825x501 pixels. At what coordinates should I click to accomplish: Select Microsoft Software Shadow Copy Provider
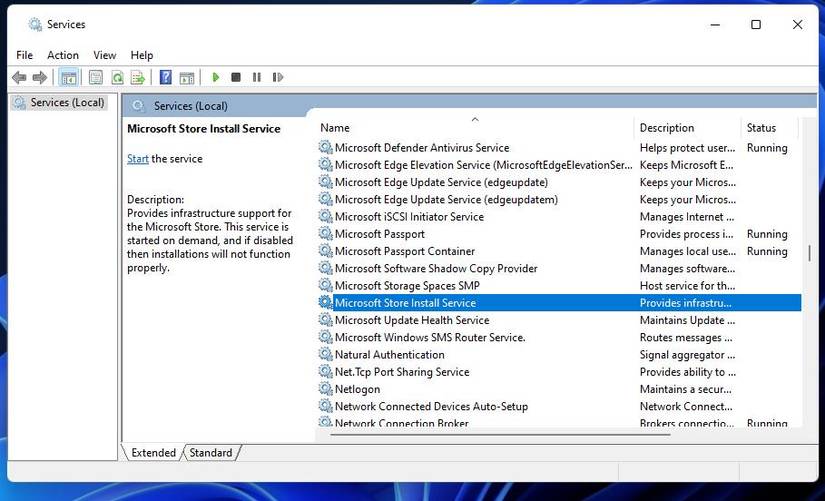point(436,268)
